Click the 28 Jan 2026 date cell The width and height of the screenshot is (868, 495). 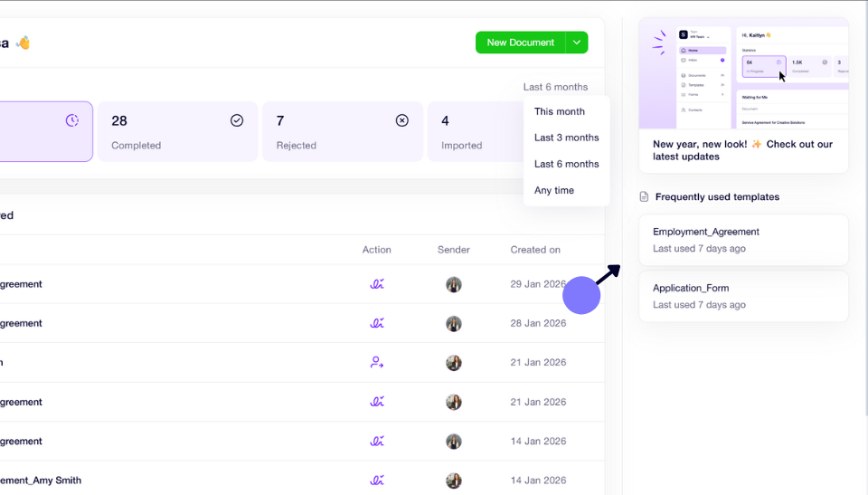click(x=538, y=323)
